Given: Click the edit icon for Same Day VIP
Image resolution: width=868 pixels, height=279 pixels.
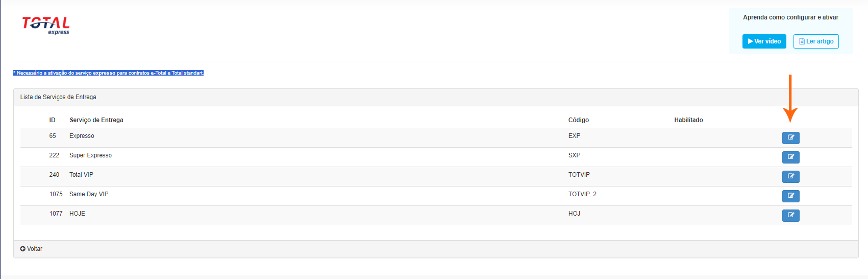Looking at the screenshot, I should click(790, 196).
